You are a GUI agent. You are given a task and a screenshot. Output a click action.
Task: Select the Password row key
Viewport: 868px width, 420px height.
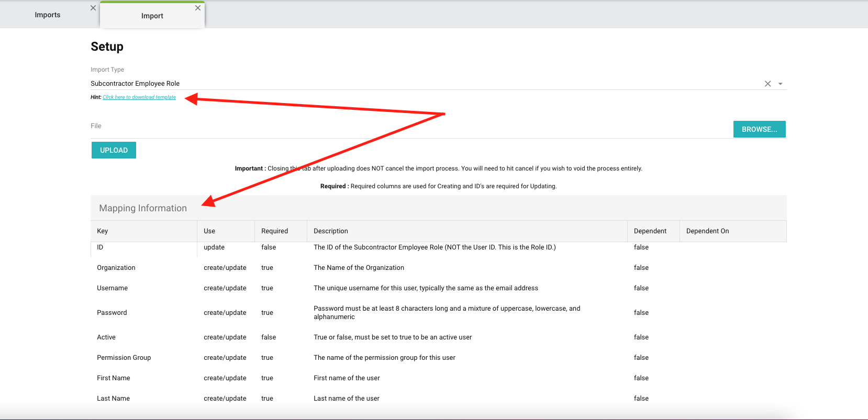click(x=112, y=313)
